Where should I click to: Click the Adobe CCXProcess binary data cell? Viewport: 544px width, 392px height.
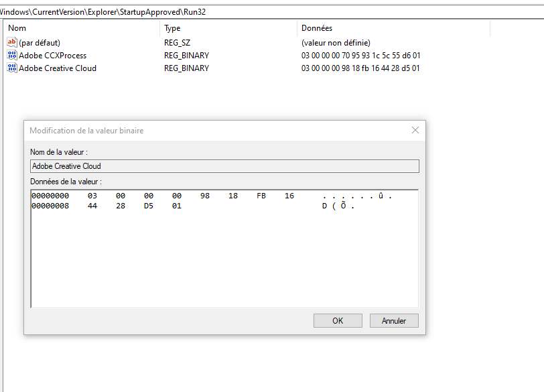pyautogui.click(x=360, y=55)
